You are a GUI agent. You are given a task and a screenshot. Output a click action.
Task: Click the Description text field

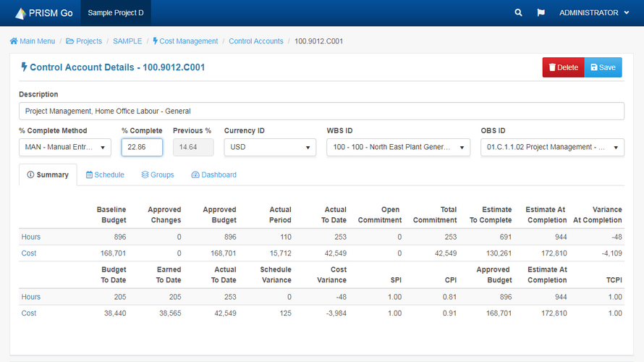pos(321,111)
